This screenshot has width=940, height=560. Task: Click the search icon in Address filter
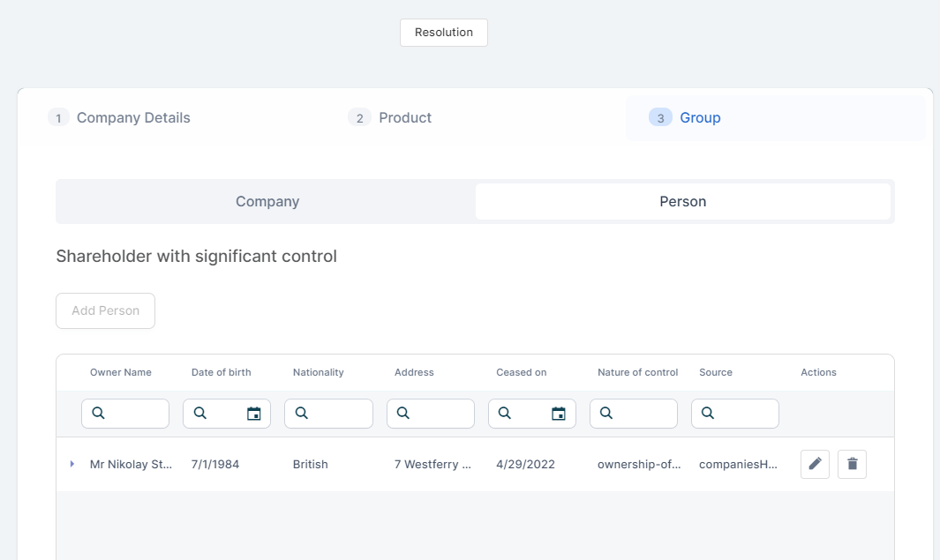pos(402,414)
